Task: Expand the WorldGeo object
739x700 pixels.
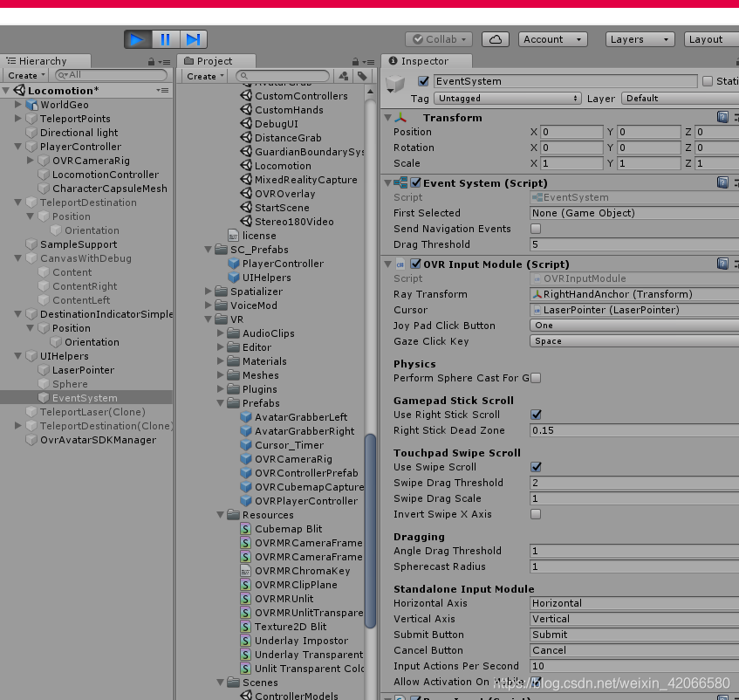Action: (18, 104)
